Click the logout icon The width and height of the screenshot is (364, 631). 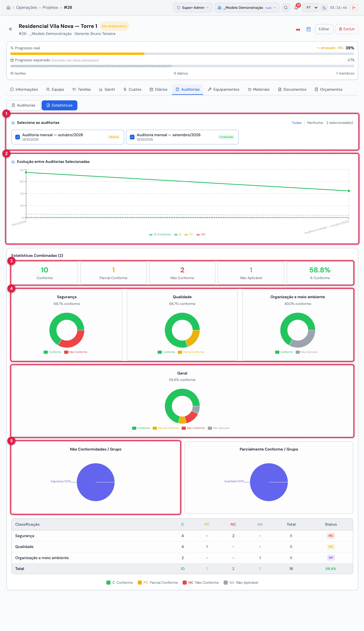pos(353,7)
